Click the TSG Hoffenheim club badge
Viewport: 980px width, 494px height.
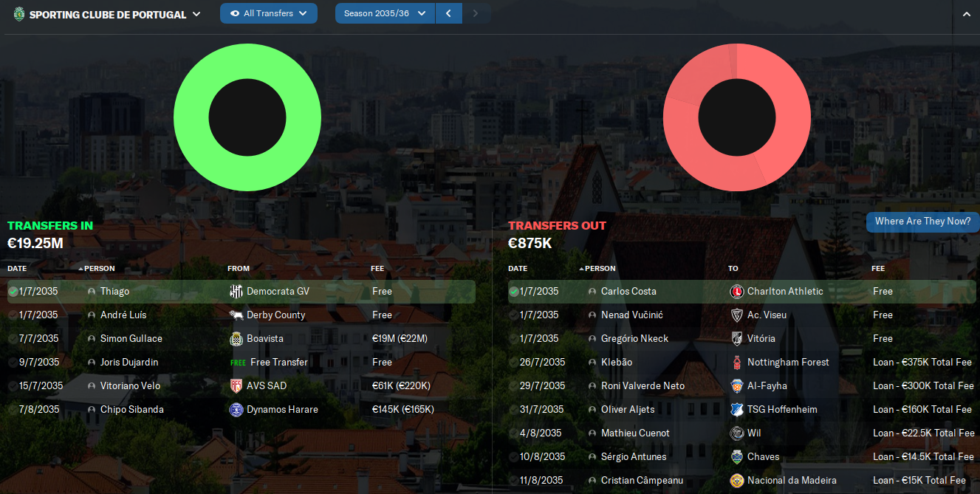pos(736,410)
